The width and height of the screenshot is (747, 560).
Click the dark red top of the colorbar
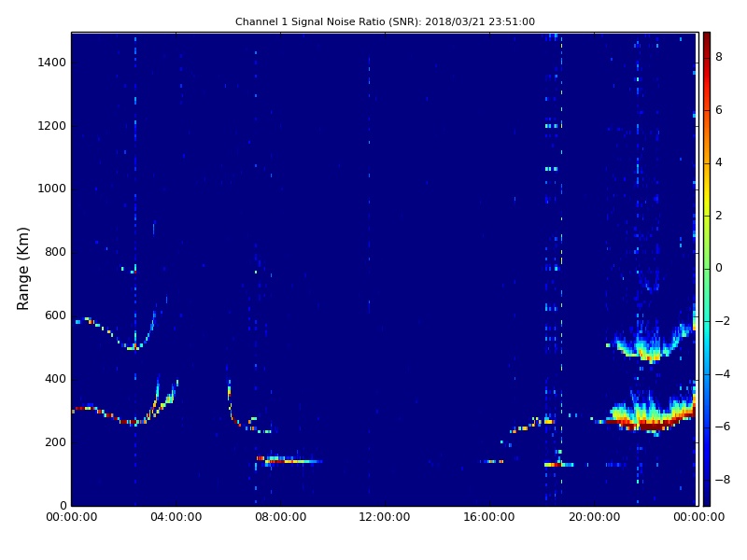click(x=707, y=40)
